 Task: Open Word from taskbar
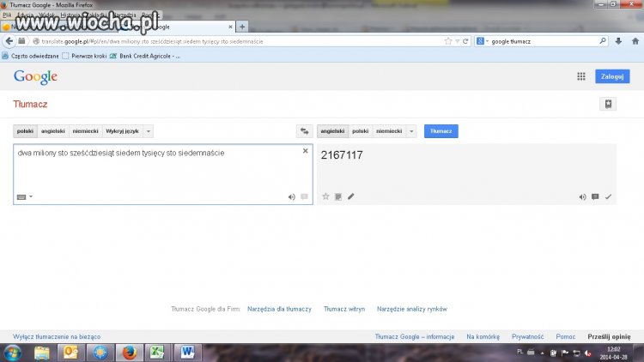pyautogui.click(x=187, y=353)
